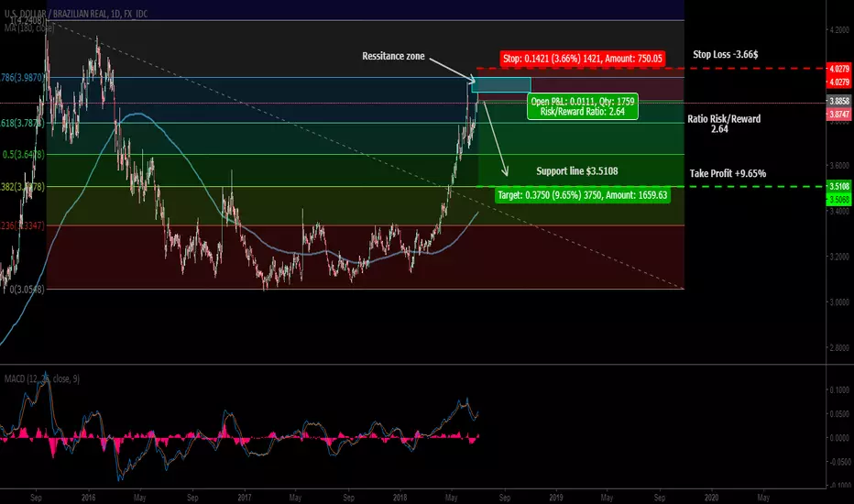Click 2020 on the time axis
The image size is (854, 504).
click(x=711, y=498)
